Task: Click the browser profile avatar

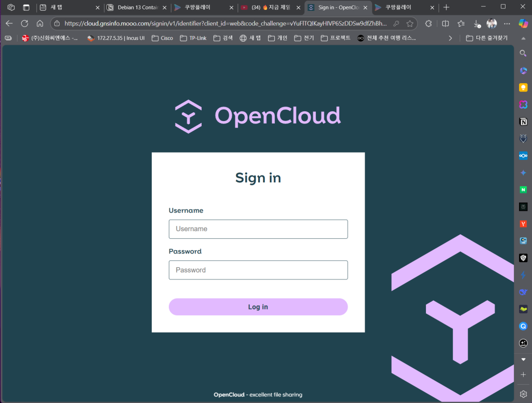Action: (491, 23)
